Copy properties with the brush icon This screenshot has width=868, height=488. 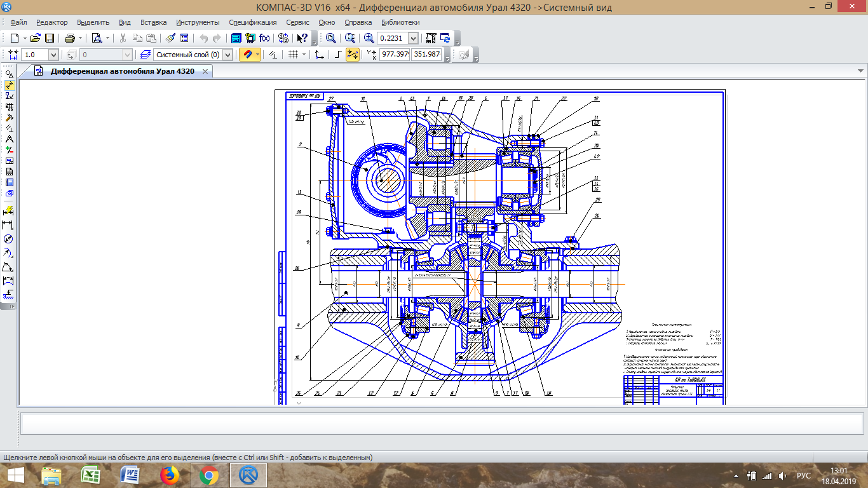click(x=170, y=38)
